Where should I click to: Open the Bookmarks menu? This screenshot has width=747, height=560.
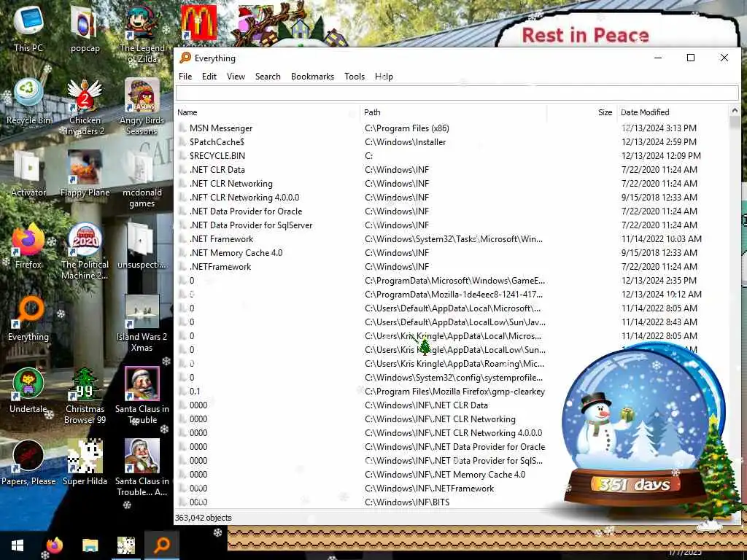click(x=312, y=77)
